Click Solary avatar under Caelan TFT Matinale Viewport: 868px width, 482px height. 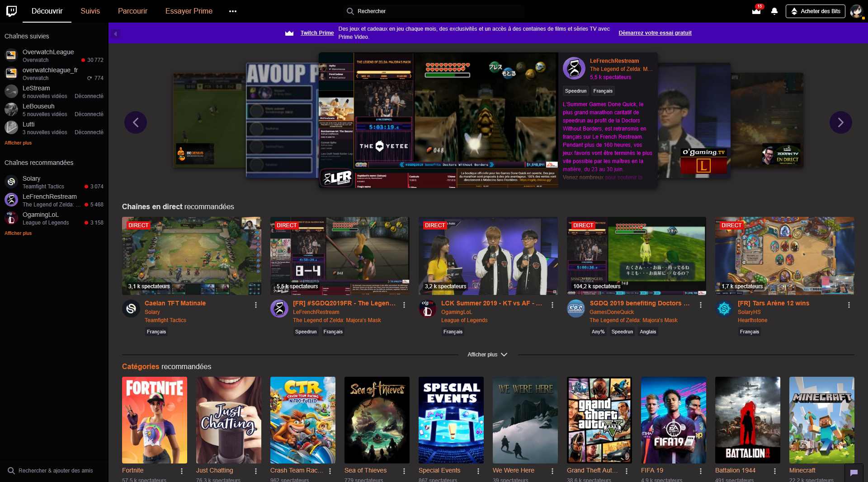coord(131,309)
